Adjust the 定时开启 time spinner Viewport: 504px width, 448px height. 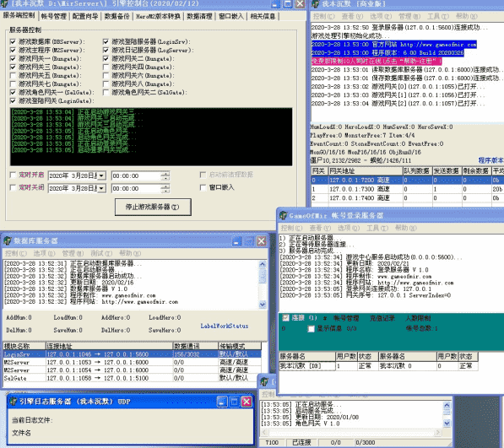coord(165,175)
